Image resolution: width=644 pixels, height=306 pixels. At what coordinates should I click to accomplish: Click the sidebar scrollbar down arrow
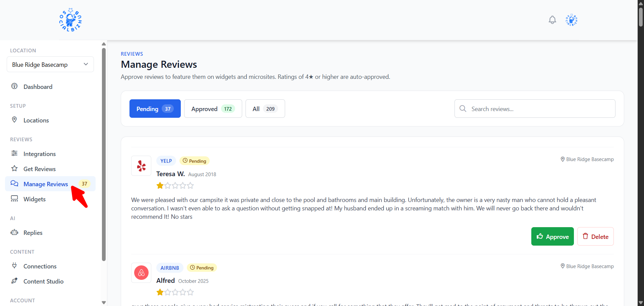point(104,303)
